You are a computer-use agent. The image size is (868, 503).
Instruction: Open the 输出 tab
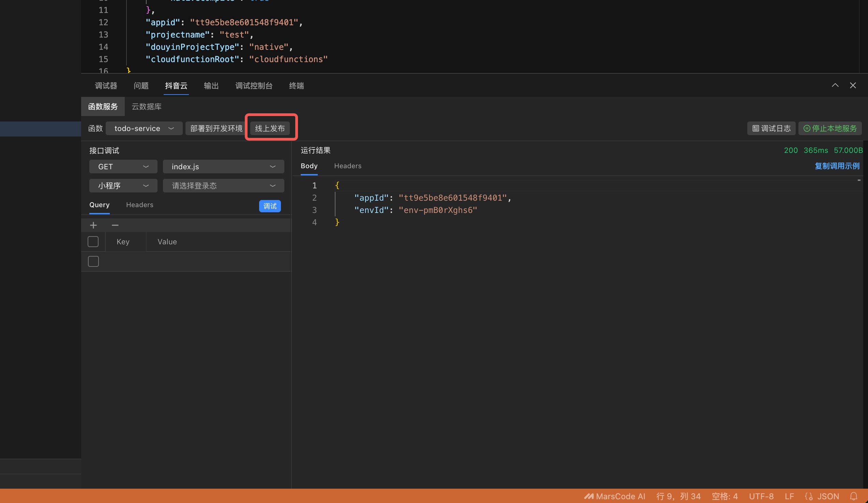[x=211, y=86]
